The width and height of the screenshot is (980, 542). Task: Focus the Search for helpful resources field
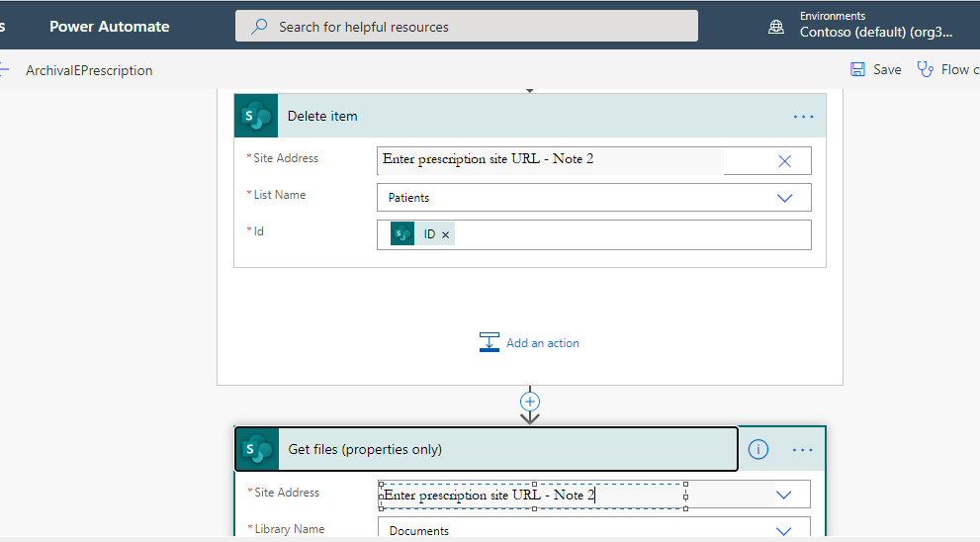click(466, 27)
